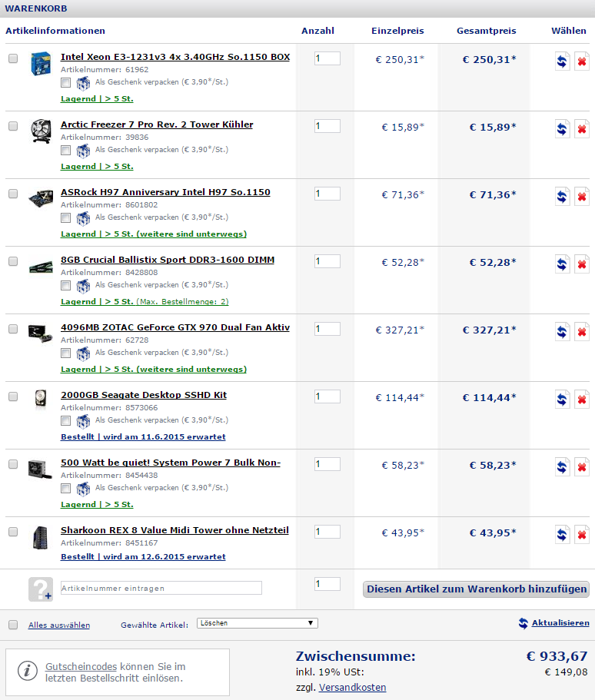
Task: Click the Arctic Freezer cooler thumbnail
Action: pyautogui.click(x=41, y=131)
